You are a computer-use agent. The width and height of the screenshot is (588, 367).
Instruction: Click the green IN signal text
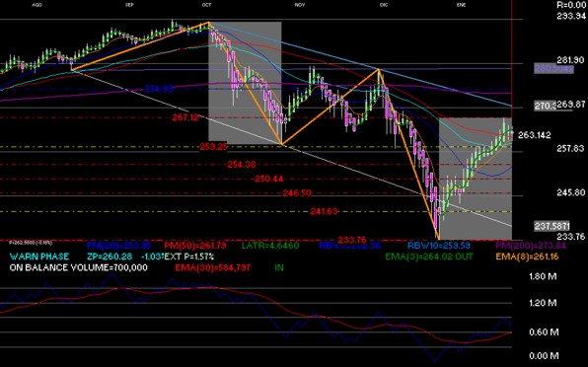coord(279,267)
